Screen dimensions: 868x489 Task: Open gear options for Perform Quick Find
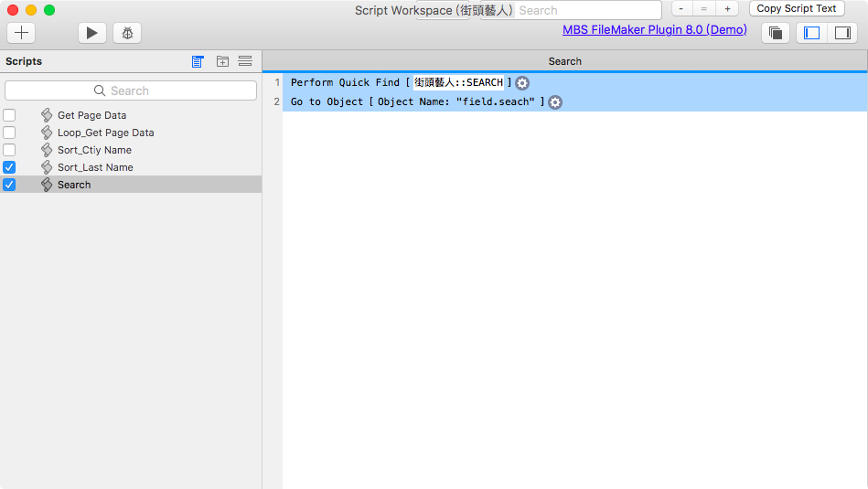pos(522,83)
